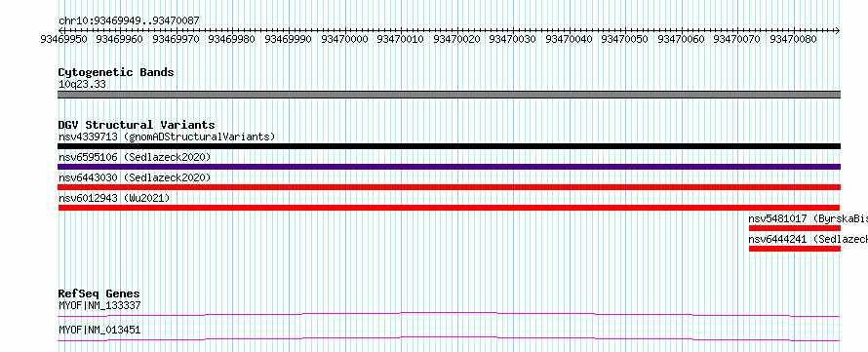868x352 pixels.
Task: Open the MYOF|NM_013451 transcript label
Action: [99, 331]
